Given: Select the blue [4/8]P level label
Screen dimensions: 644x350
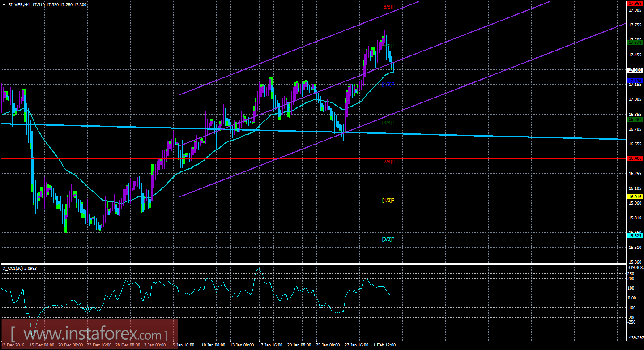Looking at the screenshot, I should coord(388,84).
